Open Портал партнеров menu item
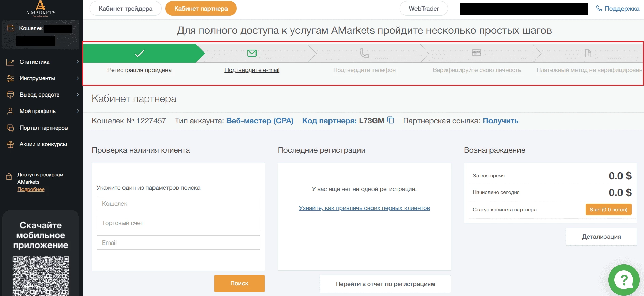The width and height of the screenshot is (644, 296). pyautogui.click(x=44, y=128)
